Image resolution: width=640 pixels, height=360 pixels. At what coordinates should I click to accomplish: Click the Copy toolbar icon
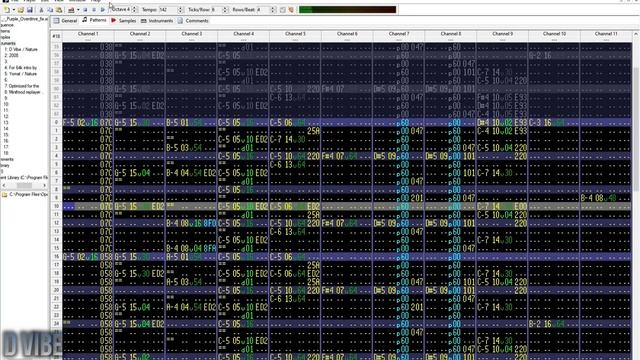pyautogui.click(x=50, y=9)
